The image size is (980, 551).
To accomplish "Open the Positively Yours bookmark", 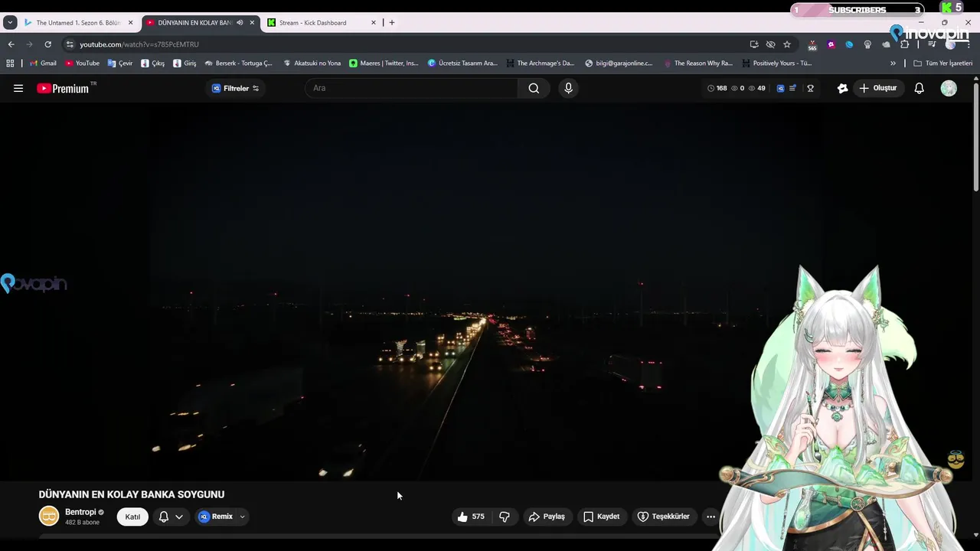I will 776,64.
